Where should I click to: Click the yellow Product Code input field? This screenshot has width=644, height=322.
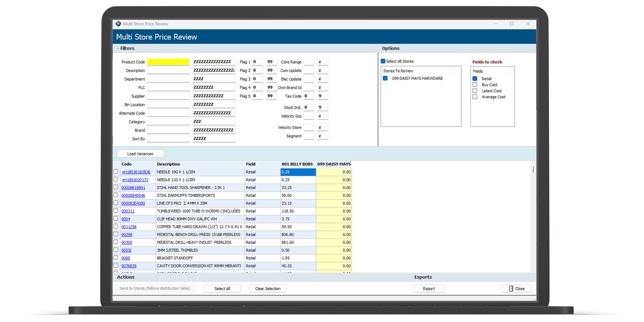tap(168, 62)
